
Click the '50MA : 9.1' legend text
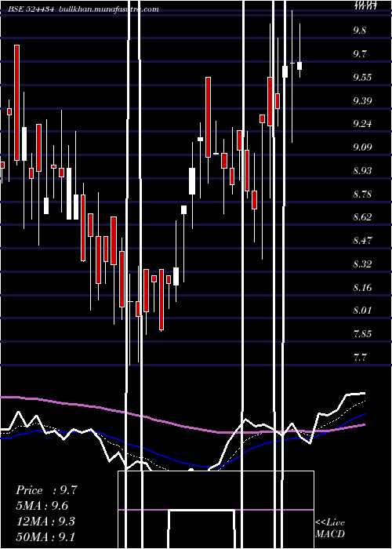click(45, 536)
